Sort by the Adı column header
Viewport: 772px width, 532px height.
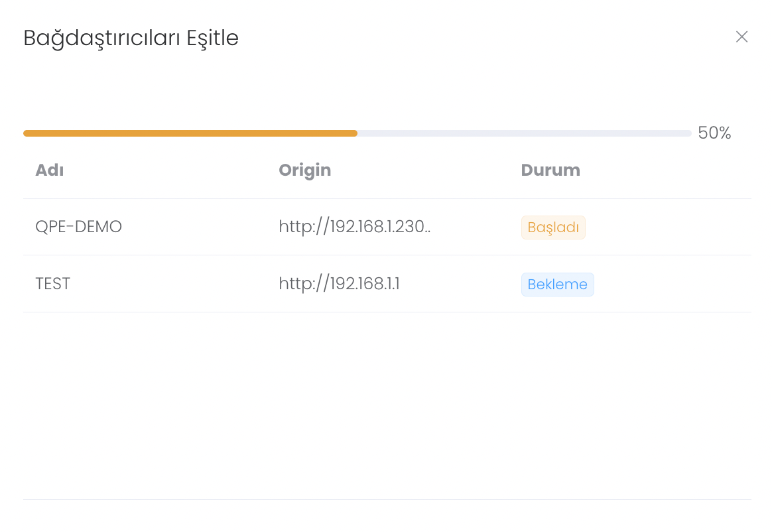coord(50,170)
